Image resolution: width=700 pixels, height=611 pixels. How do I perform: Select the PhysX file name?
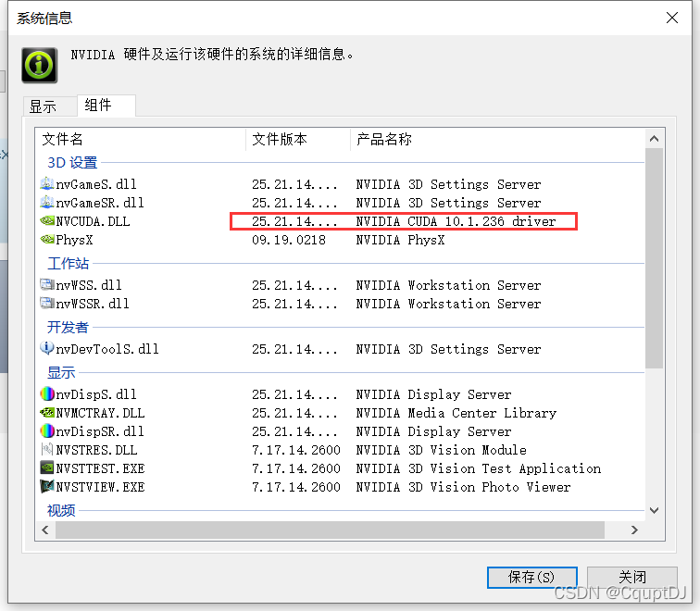pos(74,240)
